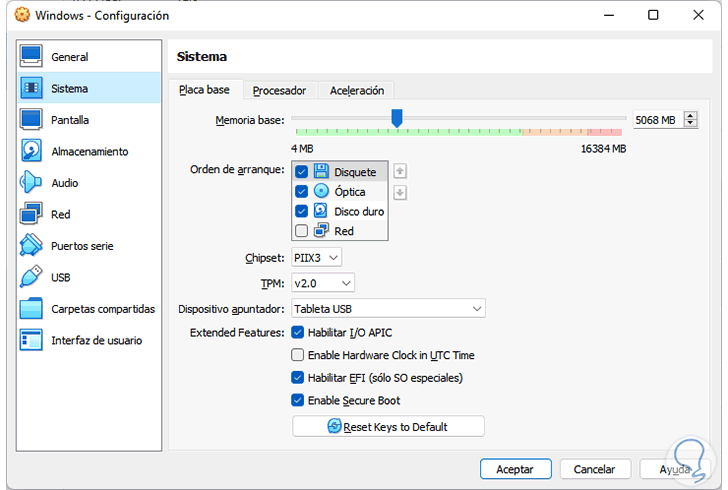Enable the Red boot order checkbox
Image resolution: width=728 pixels, height=490 pixels.
point(302,231)
